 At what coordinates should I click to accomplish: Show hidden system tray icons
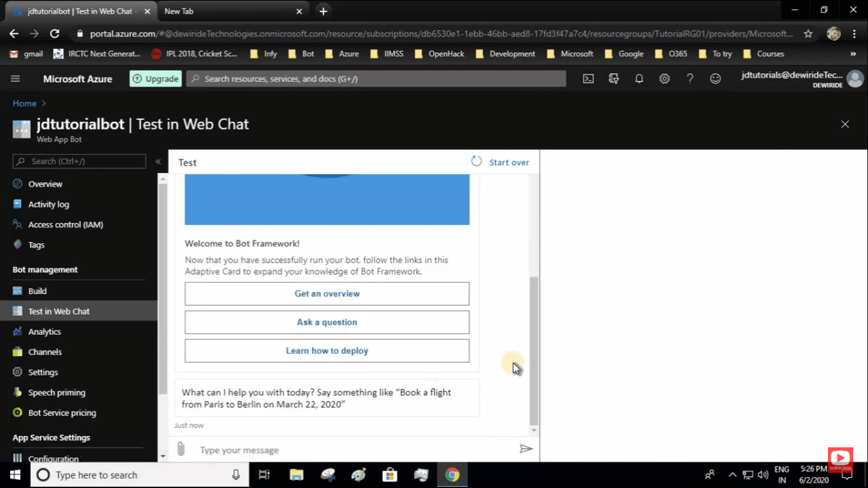coord(732,475)
